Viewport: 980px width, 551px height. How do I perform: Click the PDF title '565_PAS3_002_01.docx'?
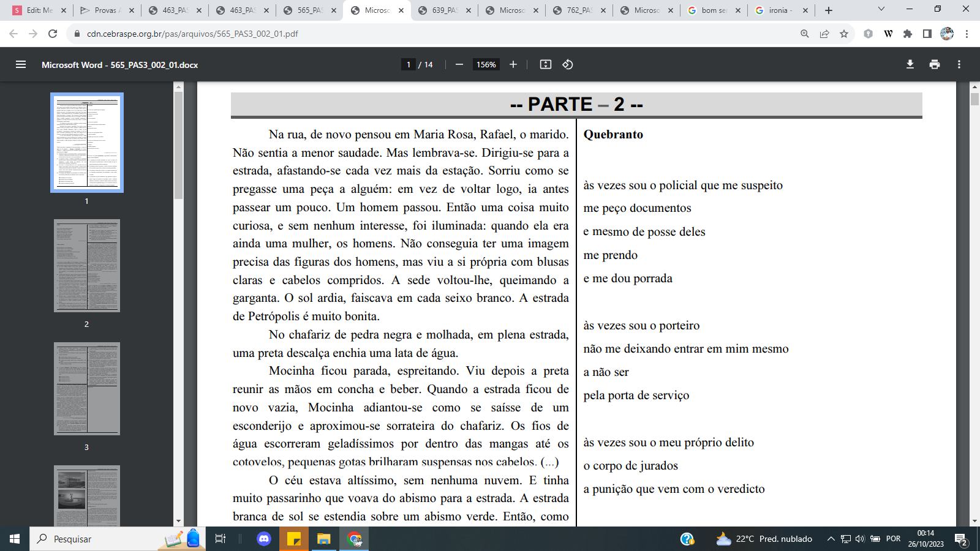point(154,65)
